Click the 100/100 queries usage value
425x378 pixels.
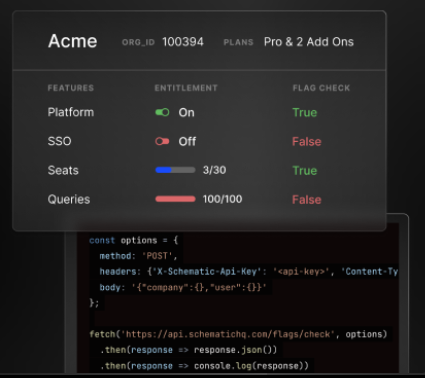(x=222, y=199)
